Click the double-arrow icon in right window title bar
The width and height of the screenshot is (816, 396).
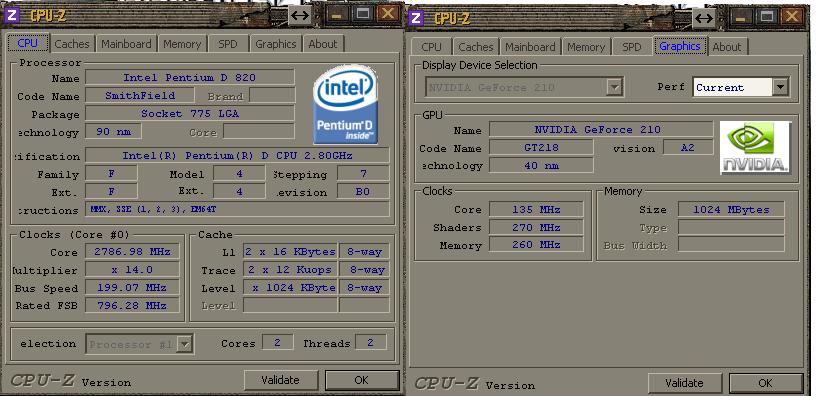point(704,18)
